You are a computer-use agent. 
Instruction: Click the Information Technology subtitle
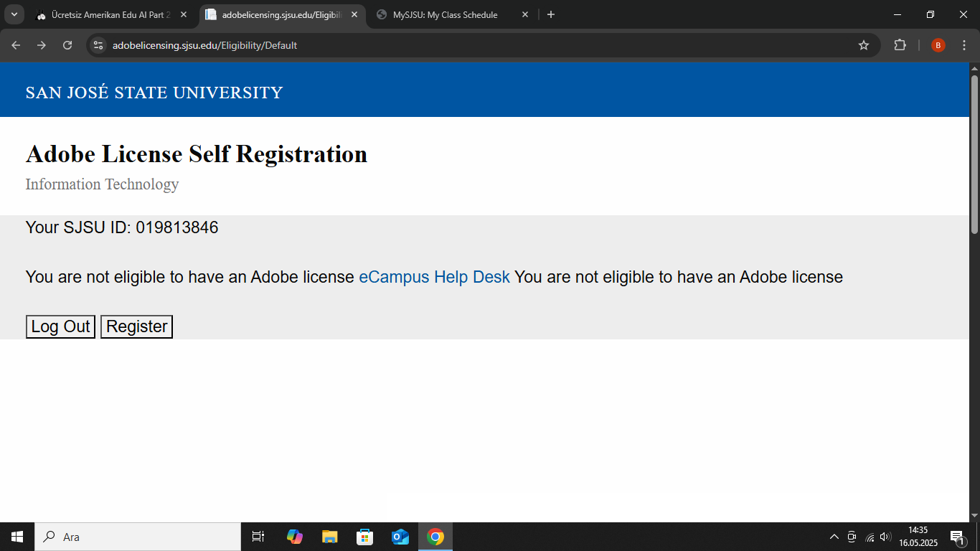click(x=102, y=184)
